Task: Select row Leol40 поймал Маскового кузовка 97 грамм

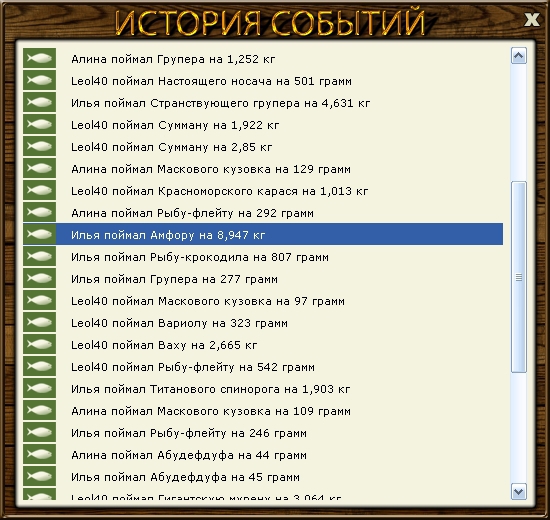Action: 263,300
